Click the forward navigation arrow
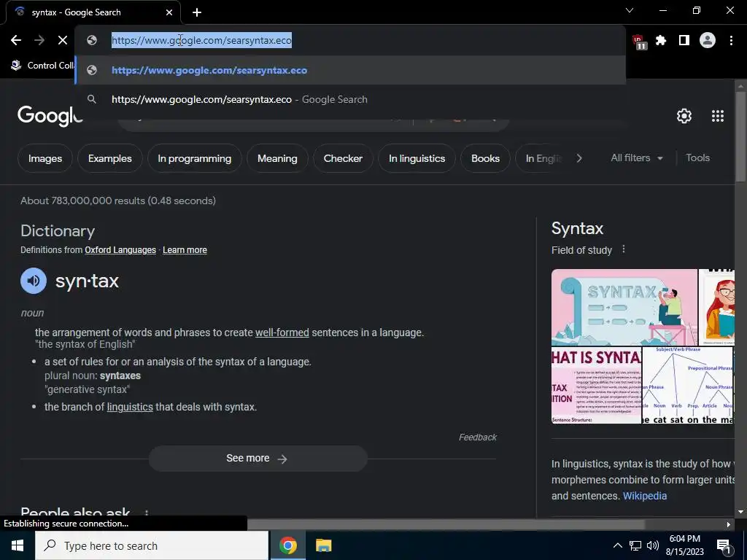The width and height of the screenshot is (747, 560). (39, 41)
